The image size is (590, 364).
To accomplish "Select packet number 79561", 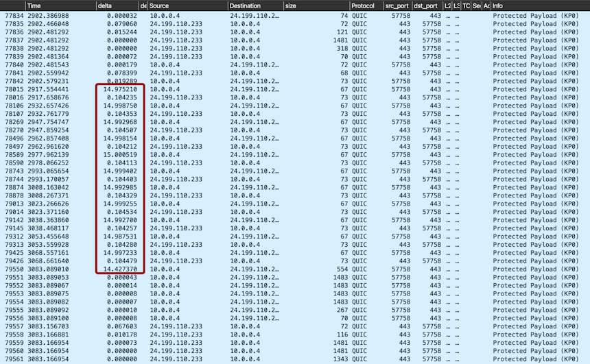I will [14, 358].
